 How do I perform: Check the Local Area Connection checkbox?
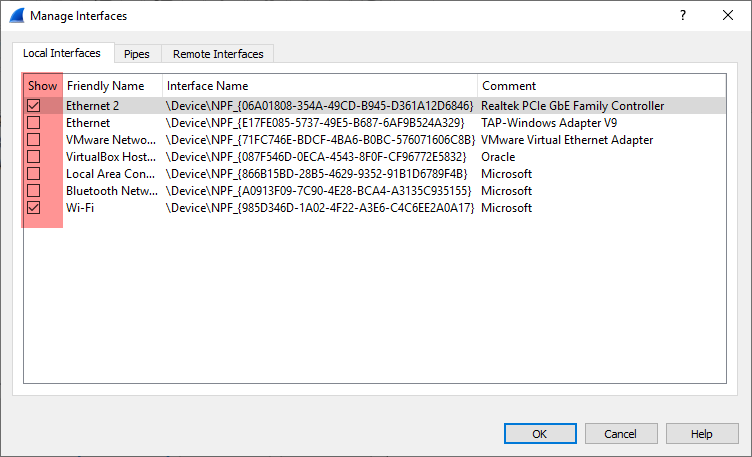[34, 173]
